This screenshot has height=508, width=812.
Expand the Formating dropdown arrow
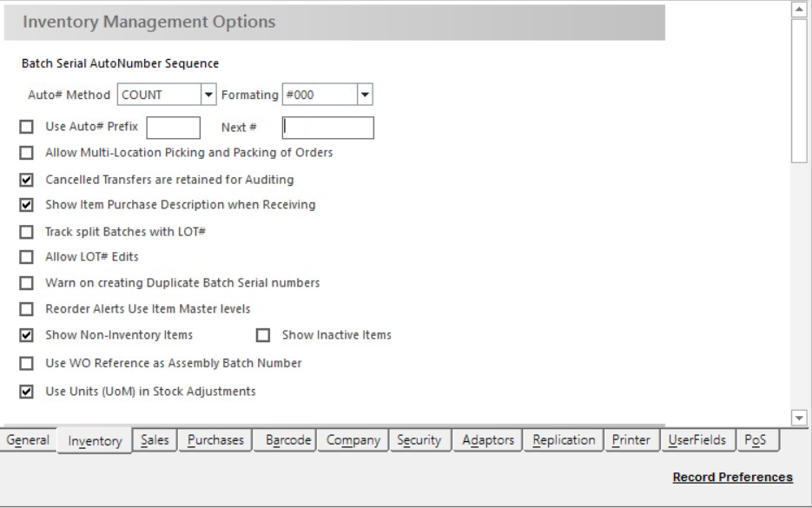365,95
